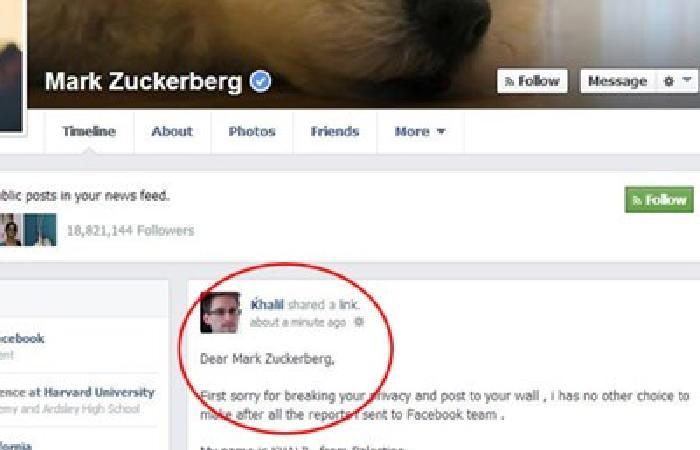
Task: Open the second follower thumbnail photo
Action: coord(40,229)
